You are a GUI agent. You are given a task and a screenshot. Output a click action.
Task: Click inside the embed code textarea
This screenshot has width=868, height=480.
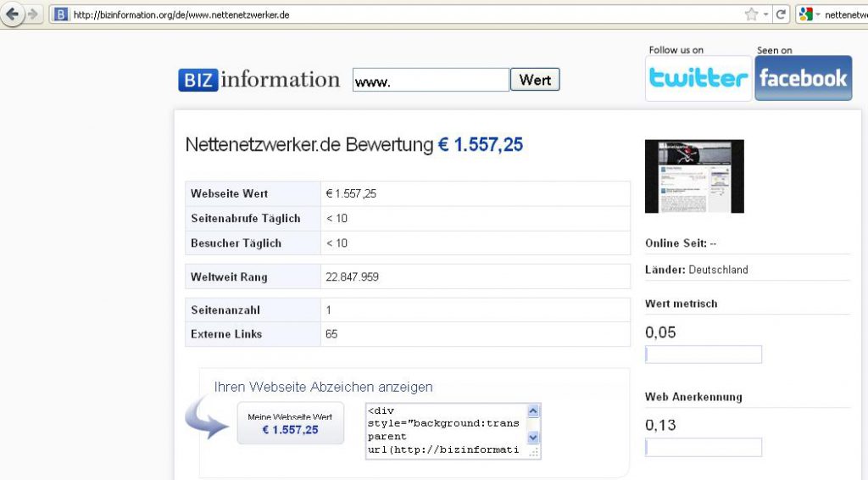(x=445, y=431)
